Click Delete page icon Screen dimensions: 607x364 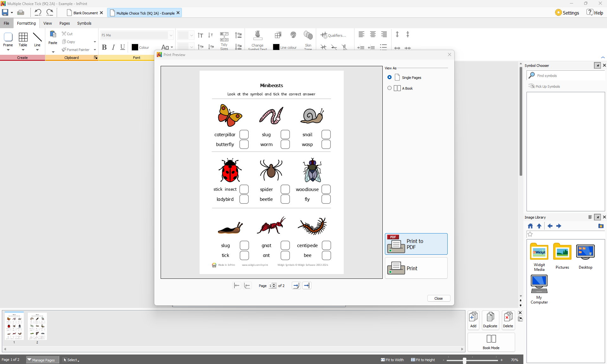[508, 320]
